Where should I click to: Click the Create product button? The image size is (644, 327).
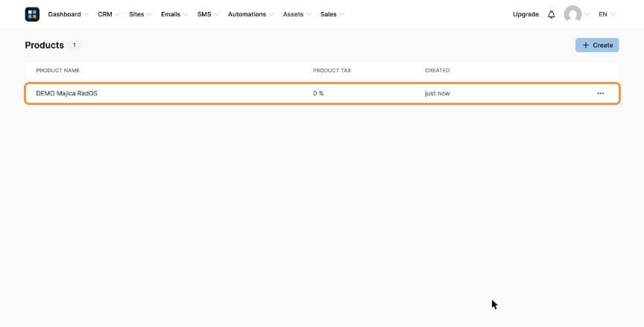(597, 45)
